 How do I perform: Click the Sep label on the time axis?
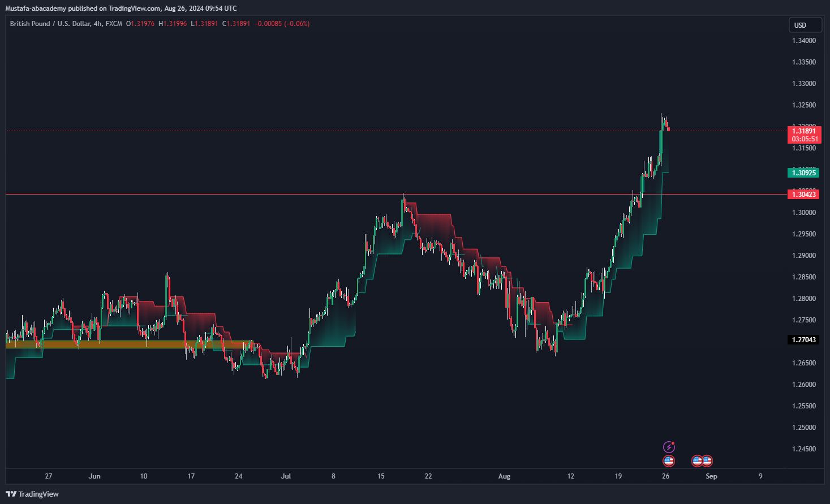711,476
